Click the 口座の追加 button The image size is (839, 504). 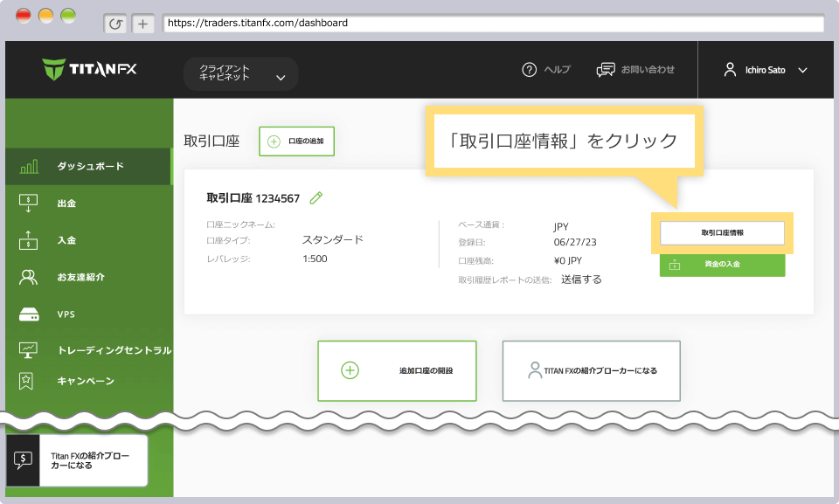coord(296,142)
